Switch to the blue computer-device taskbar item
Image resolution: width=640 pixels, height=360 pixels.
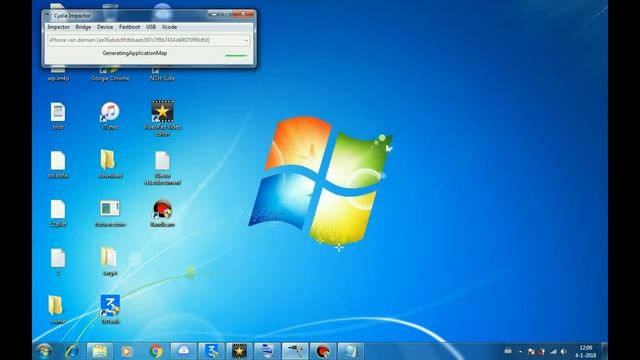click(x=267, y=351)
